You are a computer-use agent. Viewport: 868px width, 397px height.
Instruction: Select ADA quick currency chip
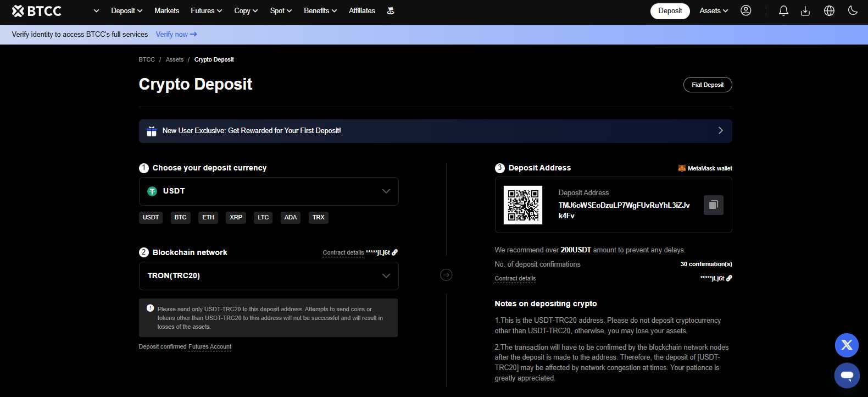(291, 218)
